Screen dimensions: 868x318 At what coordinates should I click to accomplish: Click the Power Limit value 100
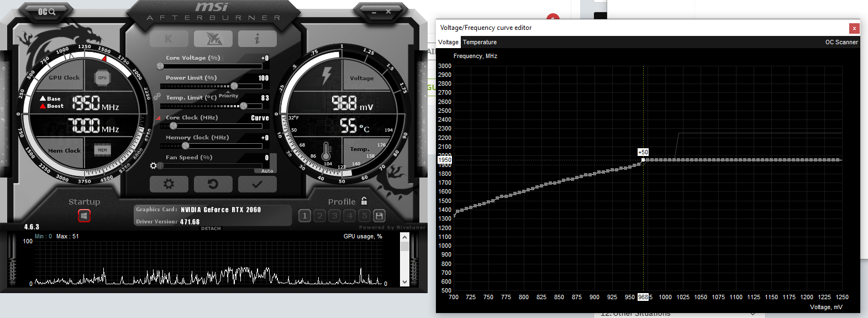[x=264, y=78]
